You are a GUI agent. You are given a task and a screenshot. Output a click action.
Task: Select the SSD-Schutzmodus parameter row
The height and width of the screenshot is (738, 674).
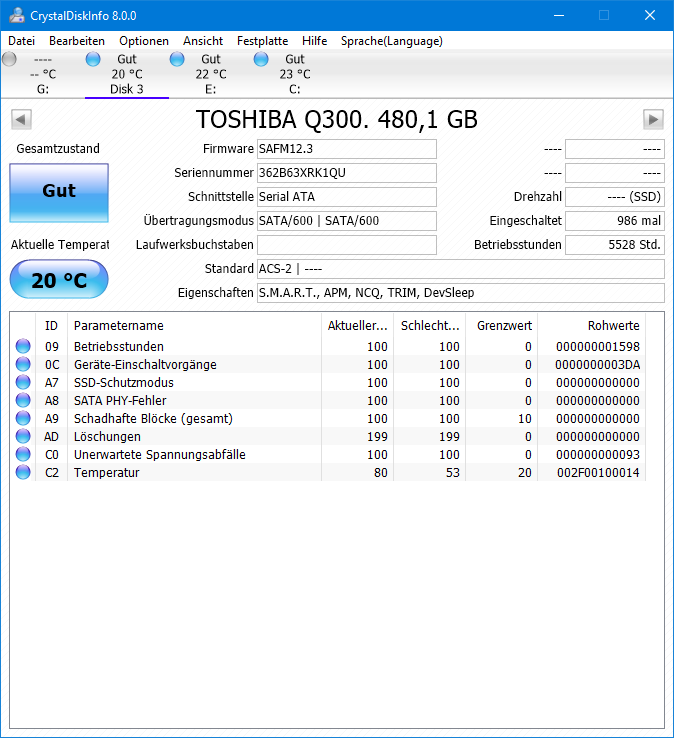328,382
